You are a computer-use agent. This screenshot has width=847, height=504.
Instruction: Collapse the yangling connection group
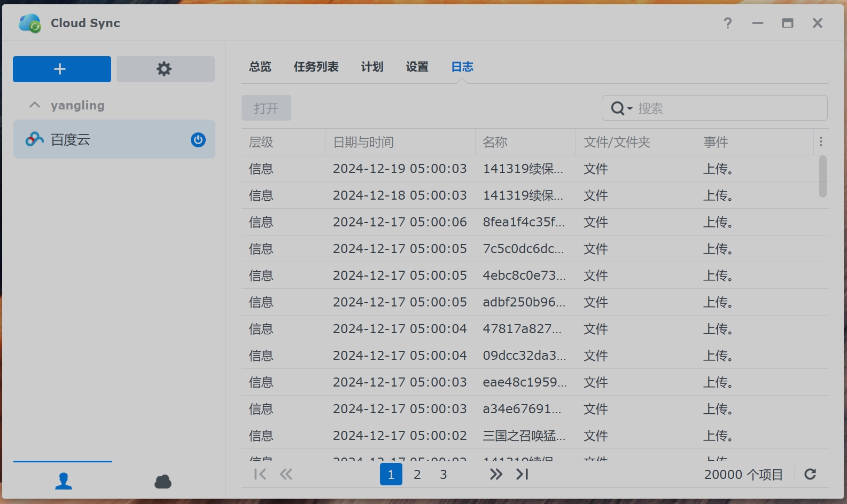(35, 105)
